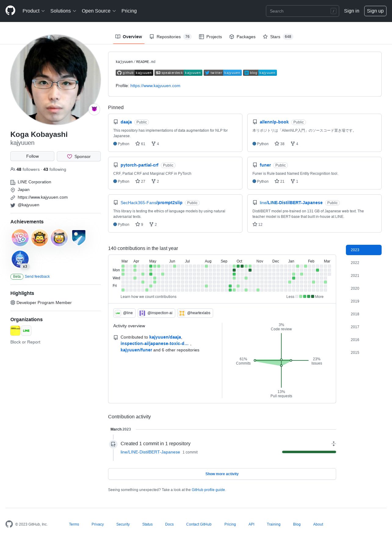This screenshot has height=543, width=392.
Task: Open the Pull Shark achievement badge x3
Action: click(x=20, y=259)
